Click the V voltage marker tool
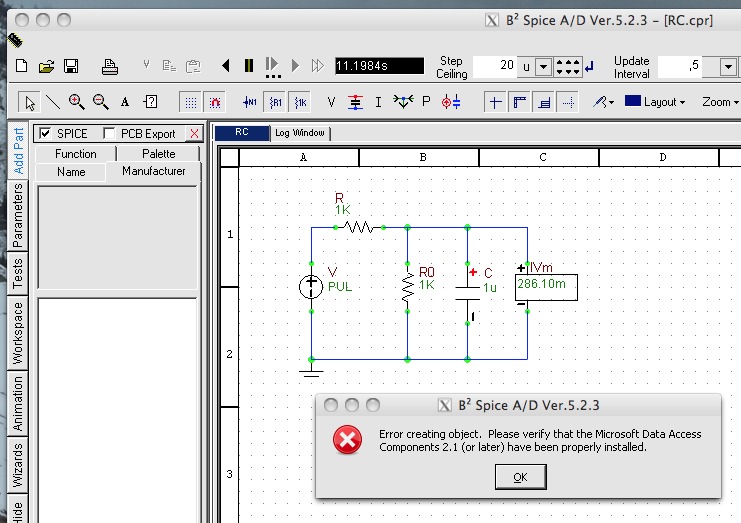The height and width of the screenshot is (523, 741). pos(331,102)
